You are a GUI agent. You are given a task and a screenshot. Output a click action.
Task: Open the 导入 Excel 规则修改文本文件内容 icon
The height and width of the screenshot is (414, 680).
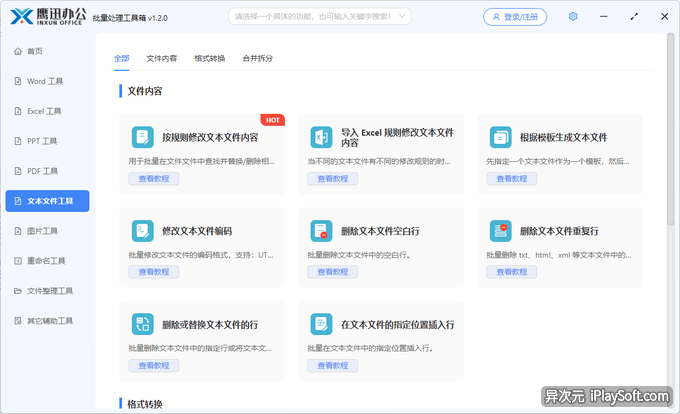pos(321,137)
